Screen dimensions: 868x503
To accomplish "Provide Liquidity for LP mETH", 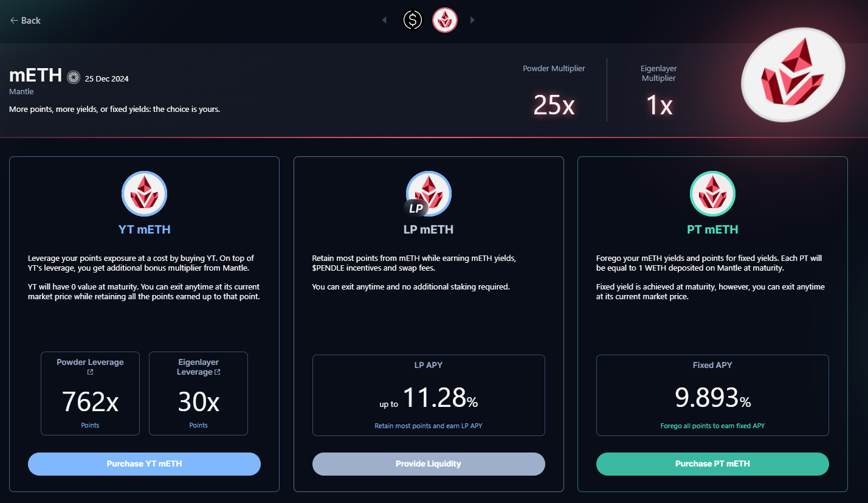I will pyautogui.click(x=429, y=463).
